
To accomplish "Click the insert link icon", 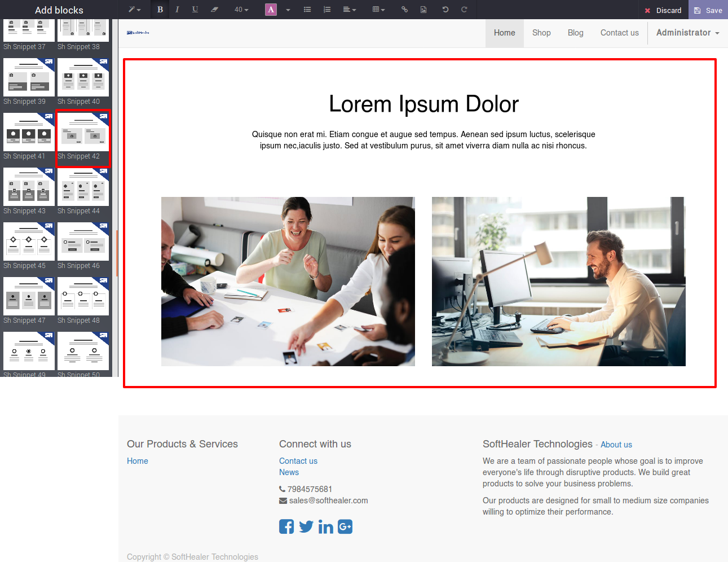I will point(404,10).
